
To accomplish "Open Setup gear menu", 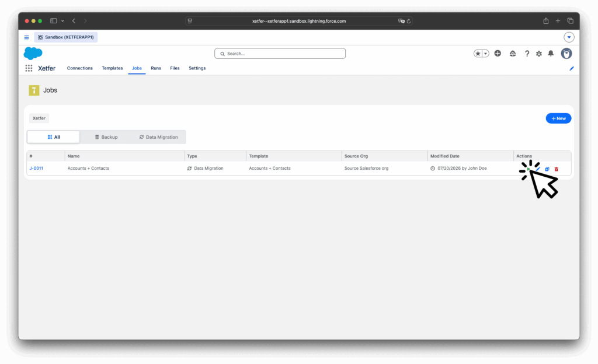I will coord(538,54).
